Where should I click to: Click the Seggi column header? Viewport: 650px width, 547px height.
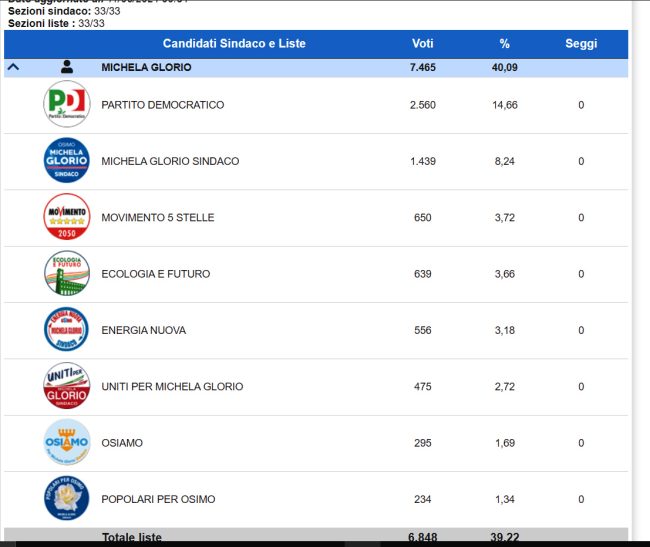click(581, 44)
